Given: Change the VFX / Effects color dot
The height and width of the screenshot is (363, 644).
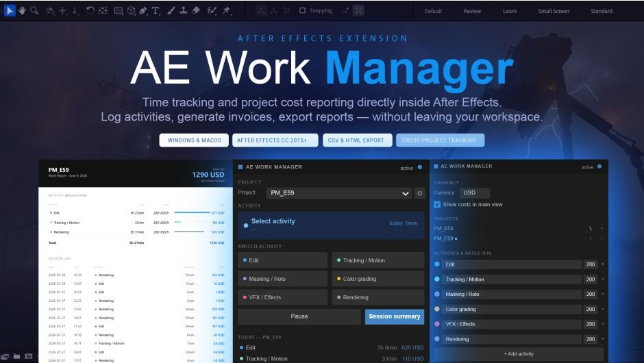Looking at the screenshot, I should pyautogui.click(x=437, y=324).
